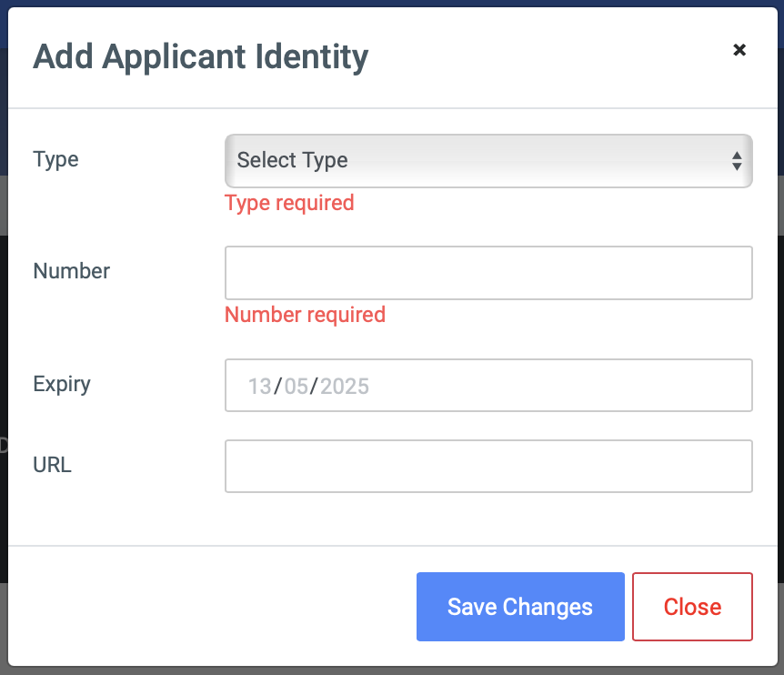Focus the Number input field
Screen dimensions: 784x675
[488, 273]
